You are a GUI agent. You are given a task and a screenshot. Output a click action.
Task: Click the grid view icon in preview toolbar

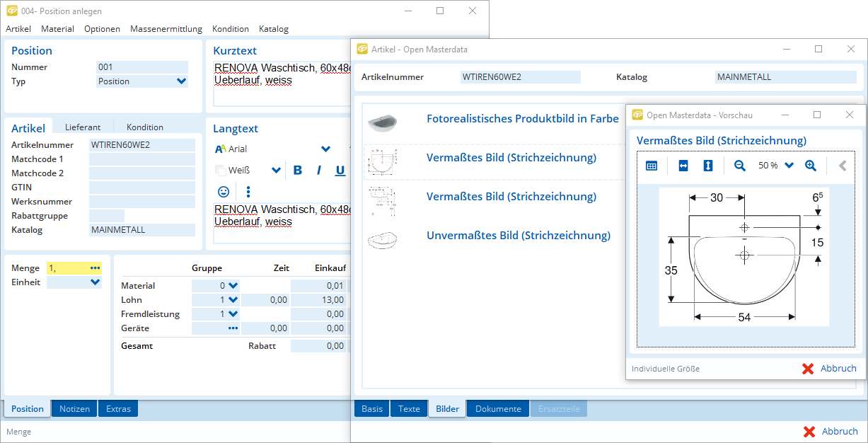pos(652,166)
